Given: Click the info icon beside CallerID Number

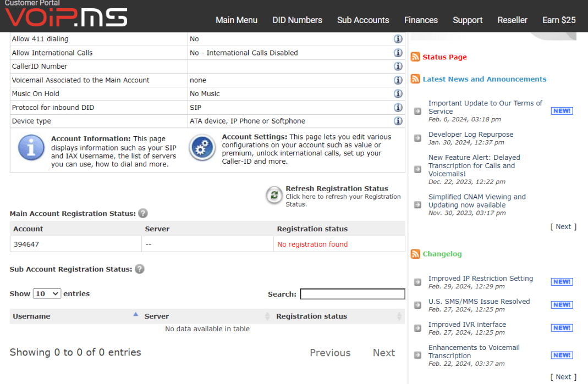Looking at the screenshot, I should [x=398, y=66].
